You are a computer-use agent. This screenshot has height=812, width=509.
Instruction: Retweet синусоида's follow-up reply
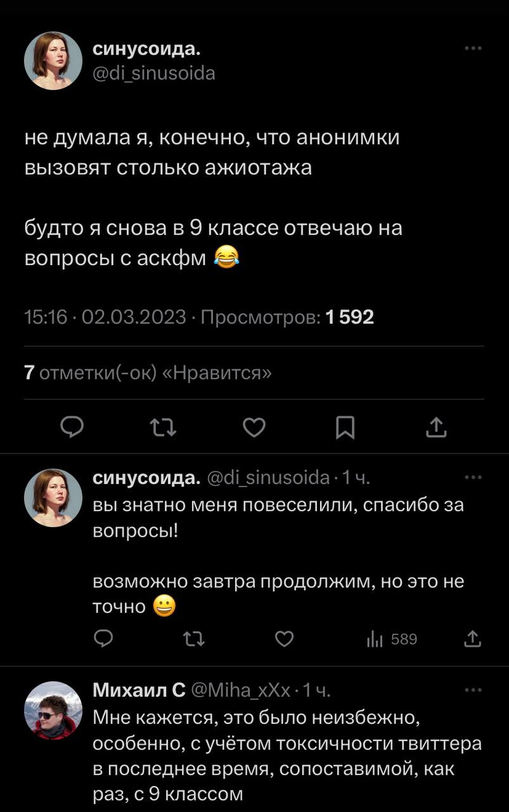coord(193,639)
